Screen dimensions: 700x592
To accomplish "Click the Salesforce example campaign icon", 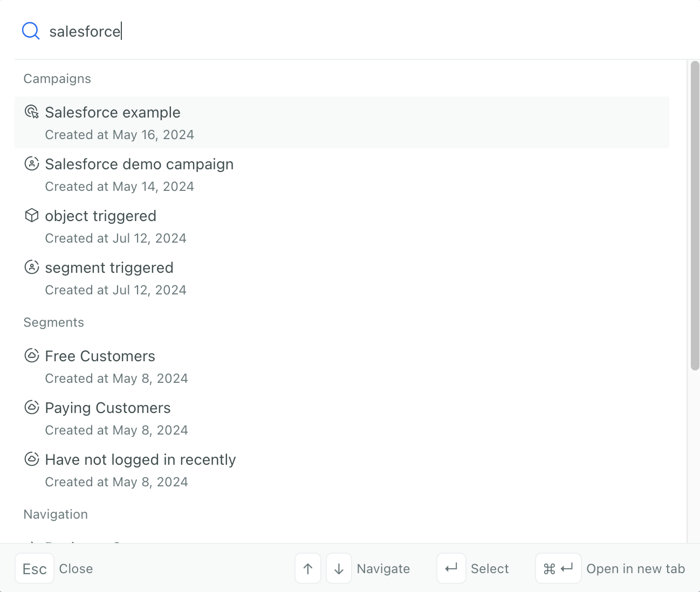I will pos(32,112).
